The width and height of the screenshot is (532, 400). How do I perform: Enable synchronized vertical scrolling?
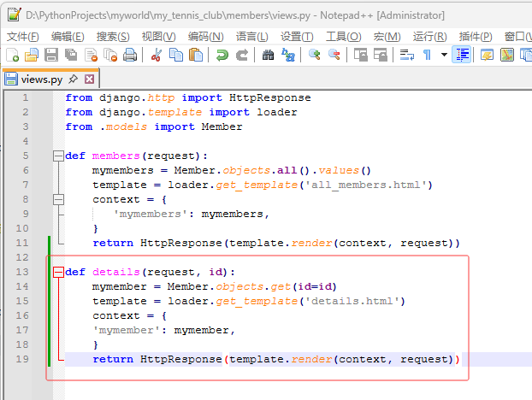(x=360, y=55)
